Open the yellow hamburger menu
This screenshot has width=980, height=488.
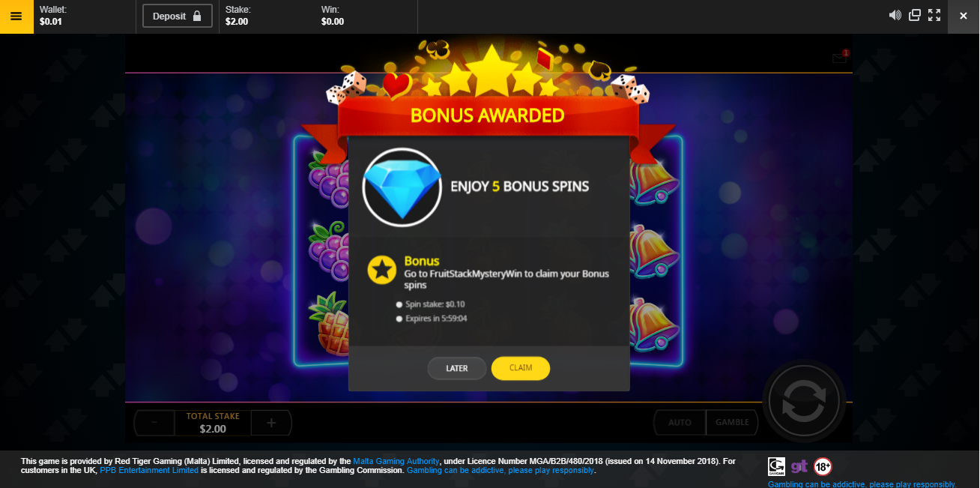tap(16, 16)
